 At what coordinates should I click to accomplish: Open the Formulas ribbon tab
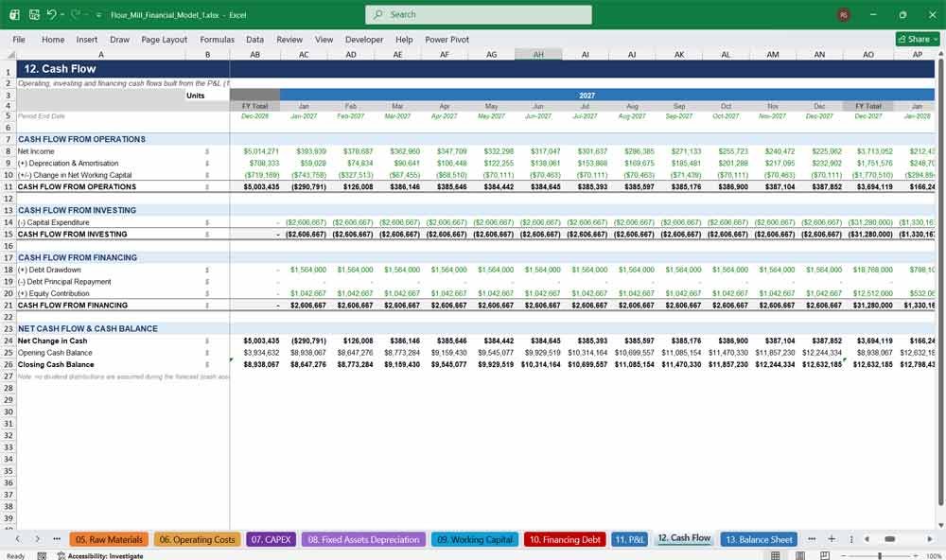pos(218,39)
